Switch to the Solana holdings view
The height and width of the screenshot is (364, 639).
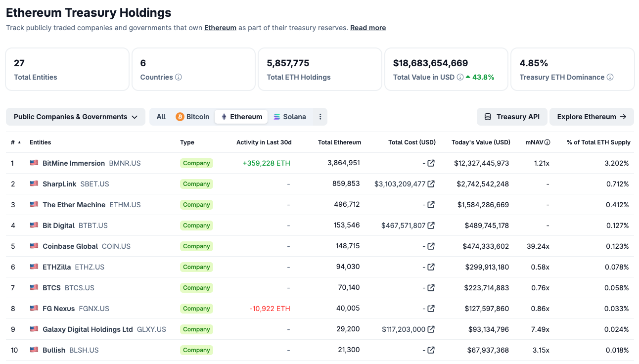290,117
